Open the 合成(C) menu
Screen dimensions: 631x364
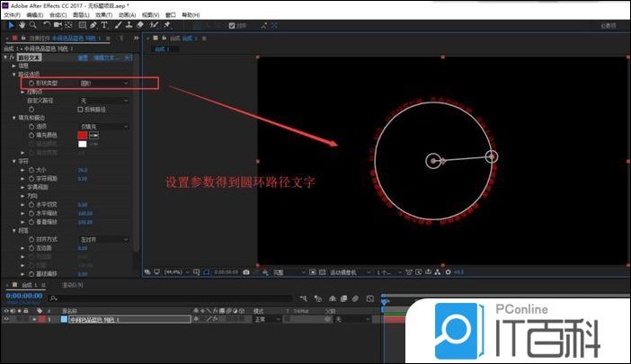(x=58, y=15)
